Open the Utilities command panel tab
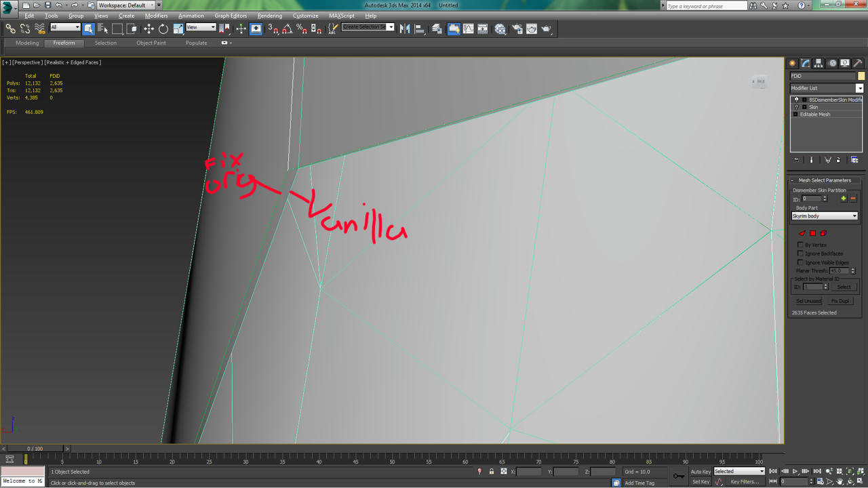 858,63
